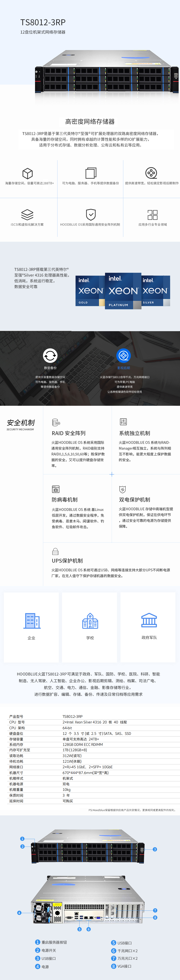
Task: Click the 企业 card label
Action: (31, 638)
